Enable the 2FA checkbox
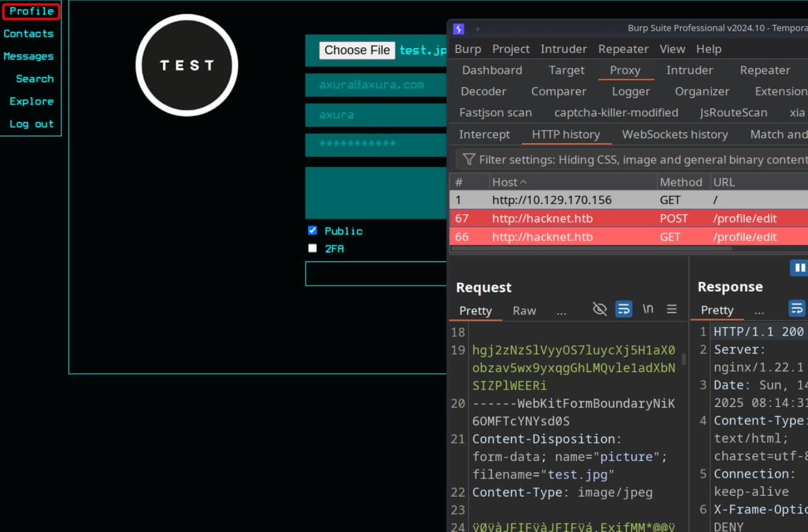 [312, 248]
